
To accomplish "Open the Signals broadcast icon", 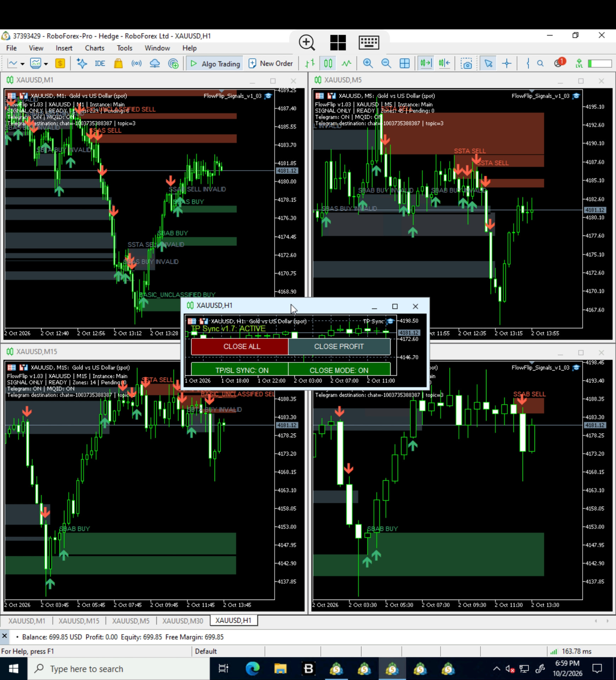I will 137,63.
